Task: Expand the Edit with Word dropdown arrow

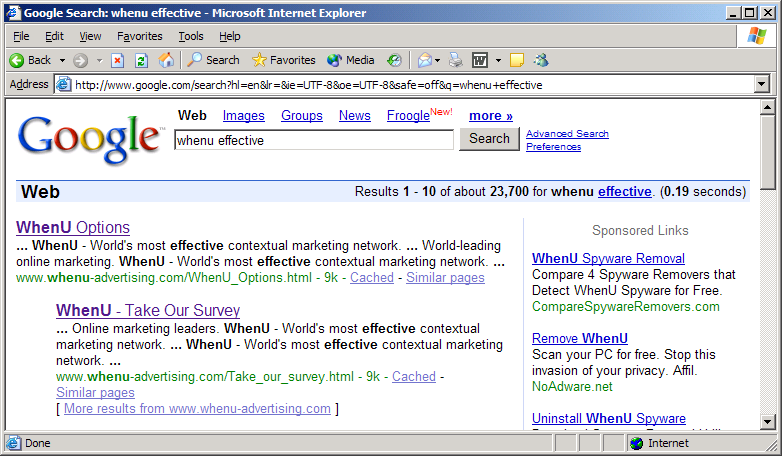Action: coord(498,61)
